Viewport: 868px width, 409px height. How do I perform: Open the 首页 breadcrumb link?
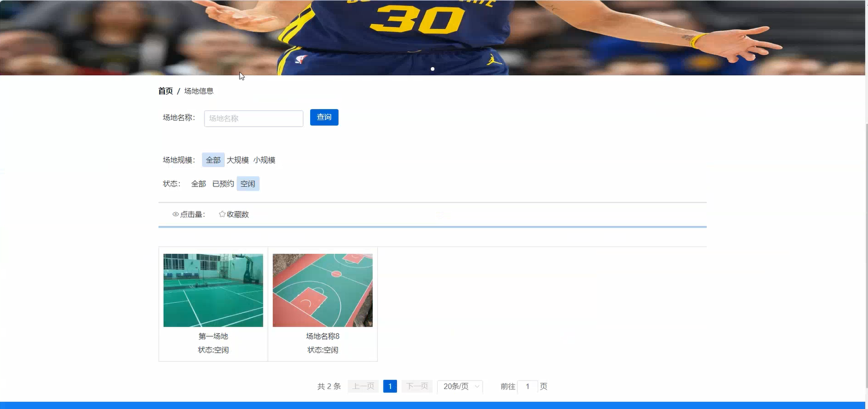(x=165, y=90)
